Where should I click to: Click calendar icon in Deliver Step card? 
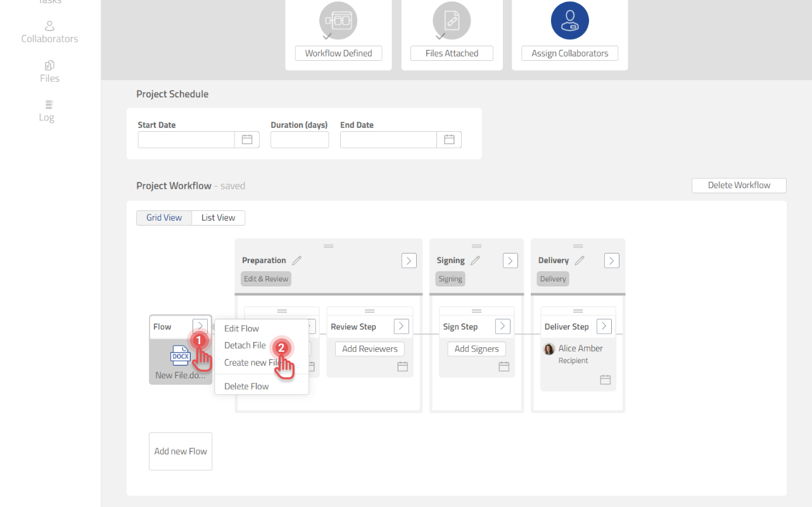(x=605, y=380)
